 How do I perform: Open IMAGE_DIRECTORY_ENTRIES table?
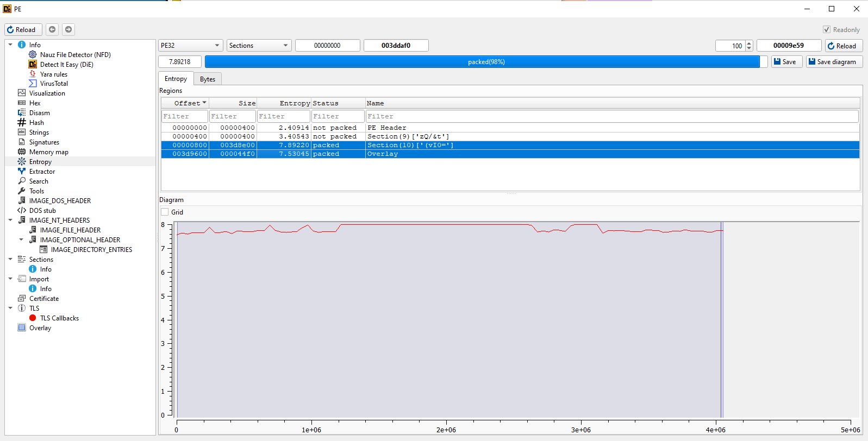tap(91, 250)
